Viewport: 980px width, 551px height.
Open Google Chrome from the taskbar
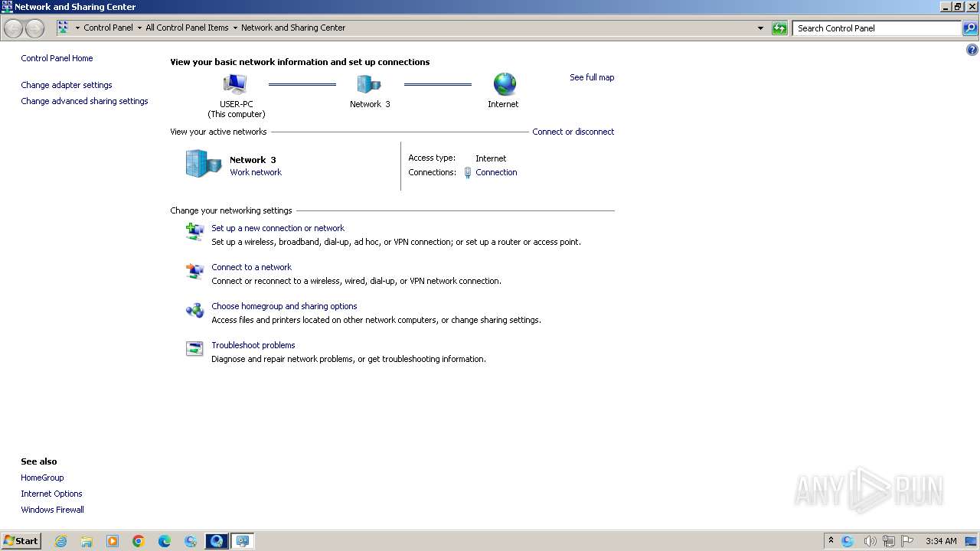[x=139, y=541]
